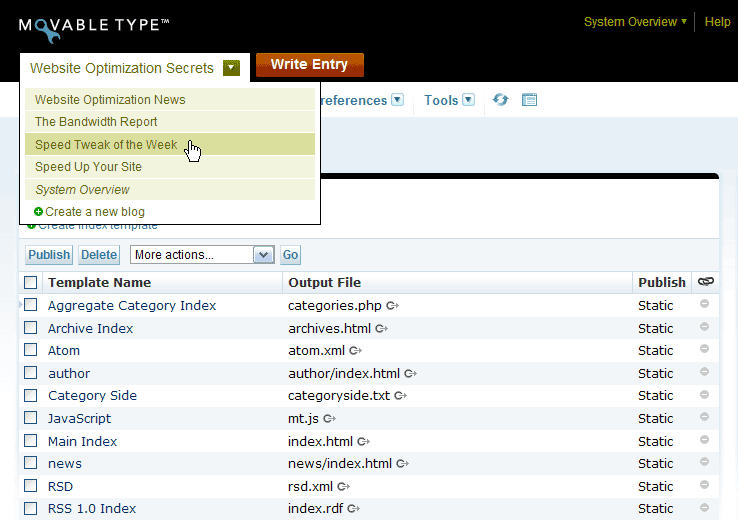Click the Write Entry button
738x520 pixels.
[x=310, y=64]
